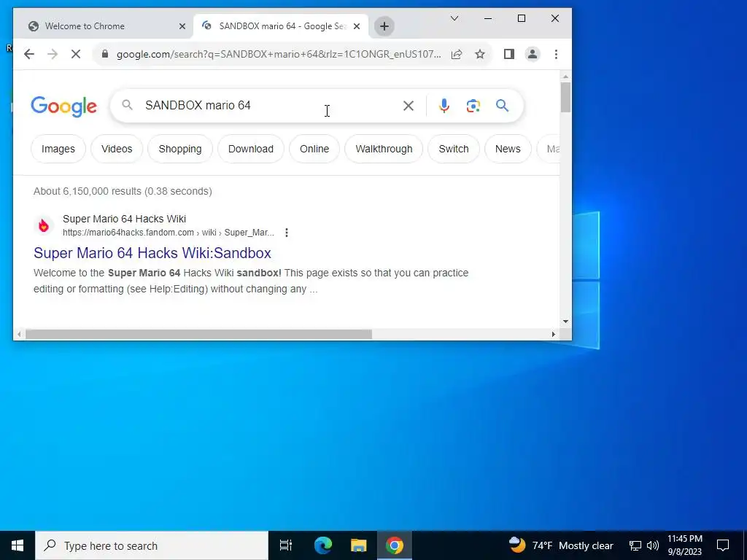747x560 pixels.
Task: Click the Fandom flame favicon
Action: pos(43,225)
